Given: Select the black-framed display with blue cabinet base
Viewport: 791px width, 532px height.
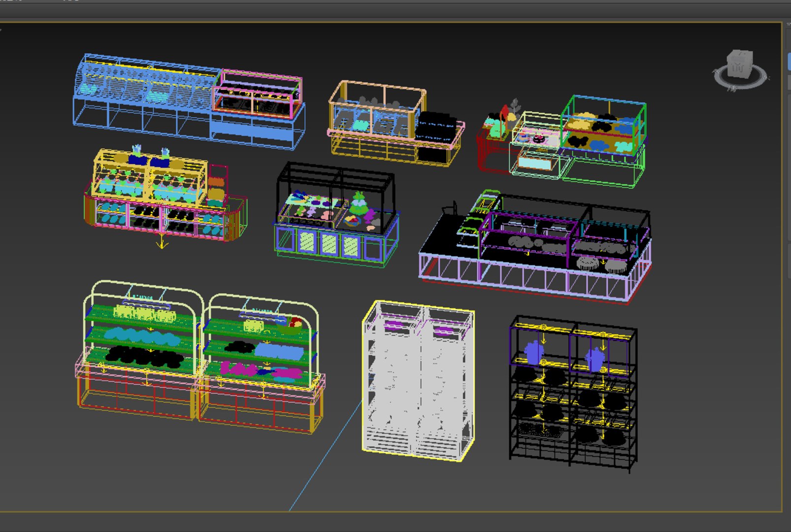Looking at the screenshot, I should pyautogui.click(x=337, y=215).
